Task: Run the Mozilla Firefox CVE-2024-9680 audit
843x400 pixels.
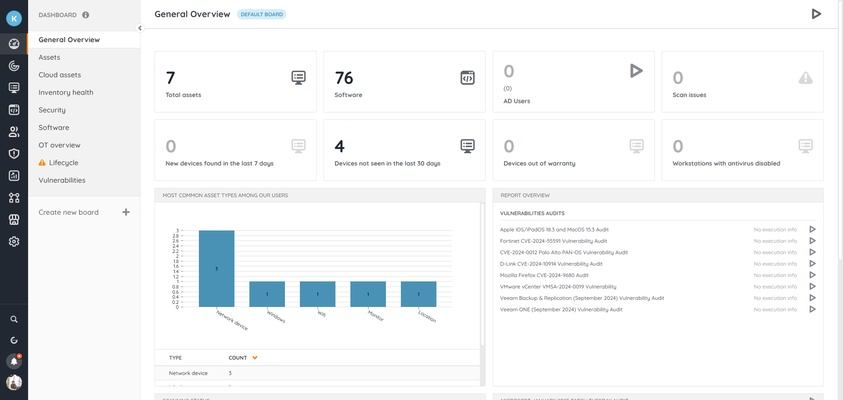Action: coord(812,275)
